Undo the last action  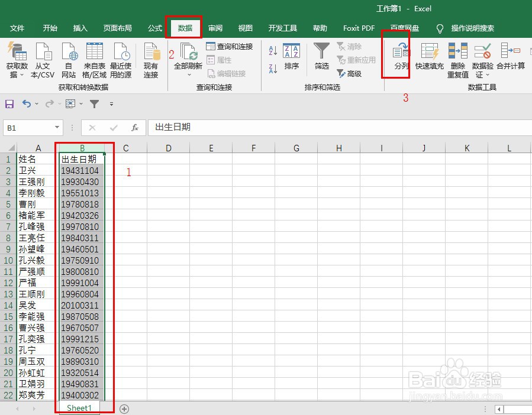pyautogui.click(x=27, y=103)
